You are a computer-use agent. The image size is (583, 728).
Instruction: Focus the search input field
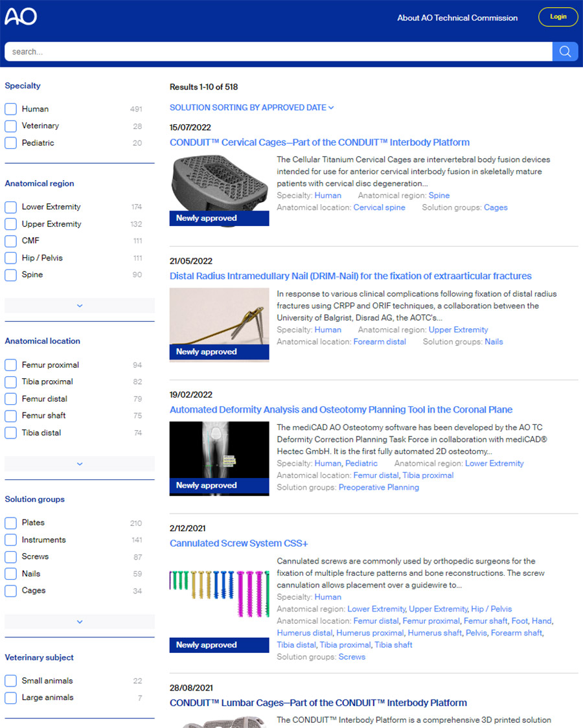pyautogui.click(x=279, y=52)
